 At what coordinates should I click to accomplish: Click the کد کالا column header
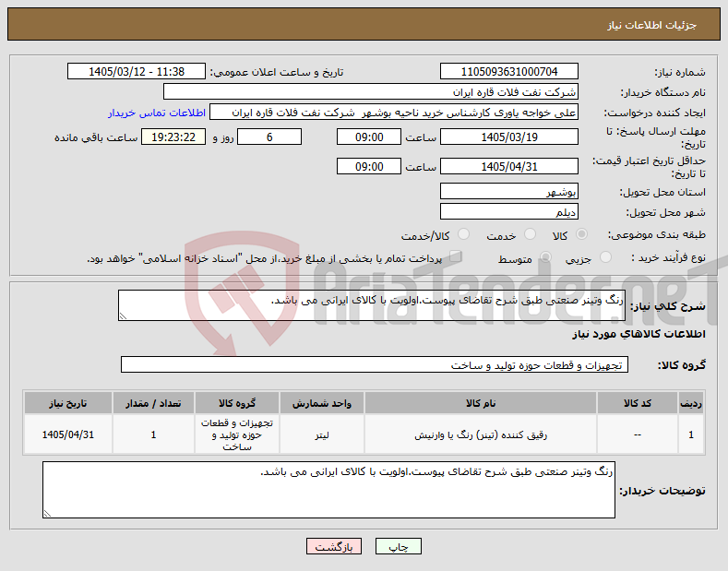coord(637,403)
